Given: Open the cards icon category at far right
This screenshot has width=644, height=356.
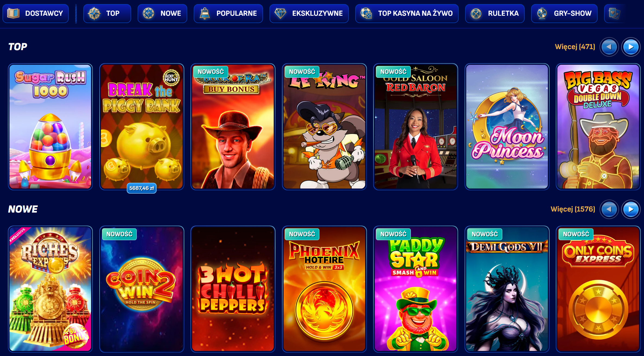Looking at the screenshot, I should (x=615, y=13).
